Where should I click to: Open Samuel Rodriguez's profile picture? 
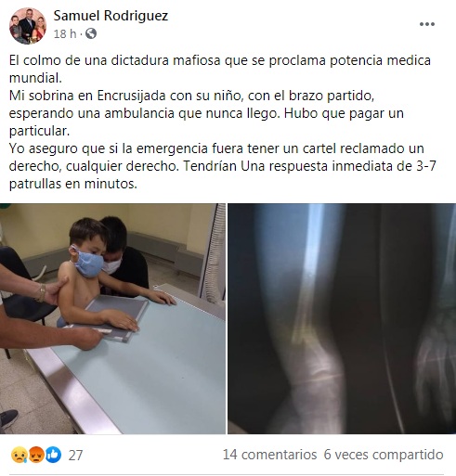point(28,26)
